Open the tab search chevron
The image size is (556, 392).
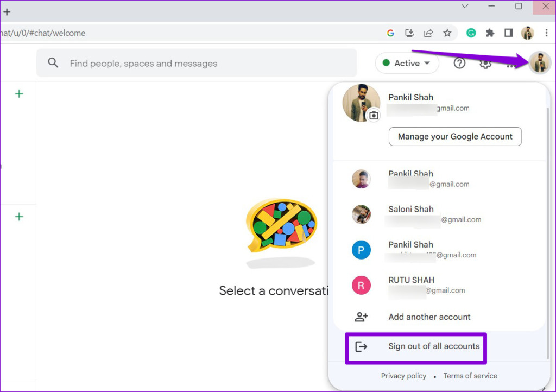(464, 6)
